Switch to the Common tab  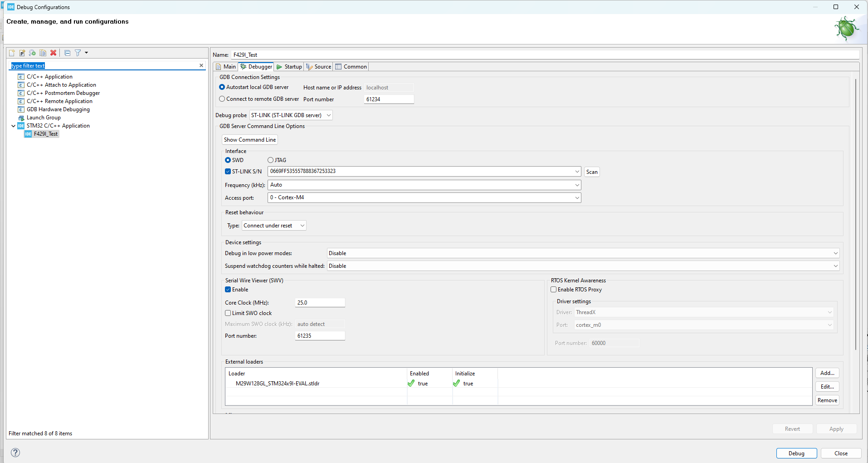click(351, 67)
